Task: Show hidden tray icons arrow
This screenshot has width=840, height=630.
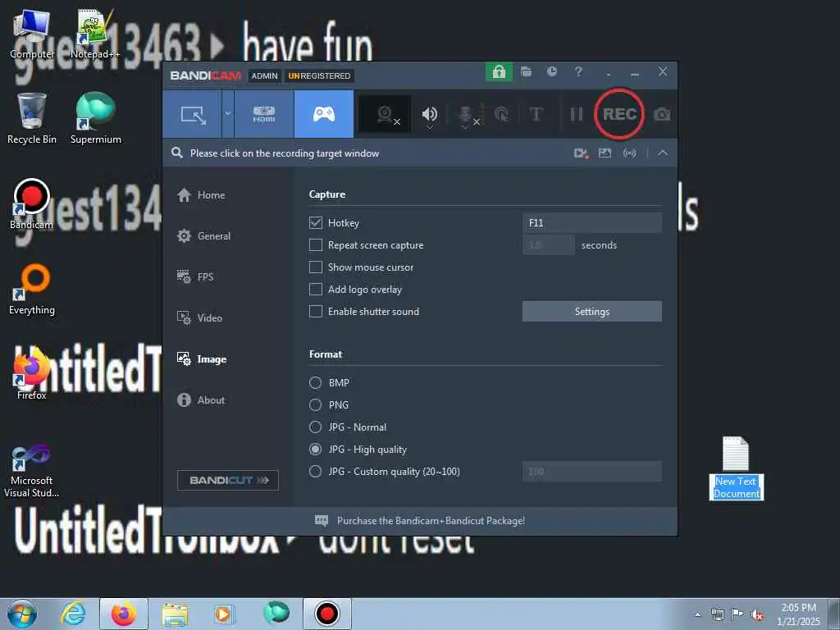Action: tap(697, 615)
